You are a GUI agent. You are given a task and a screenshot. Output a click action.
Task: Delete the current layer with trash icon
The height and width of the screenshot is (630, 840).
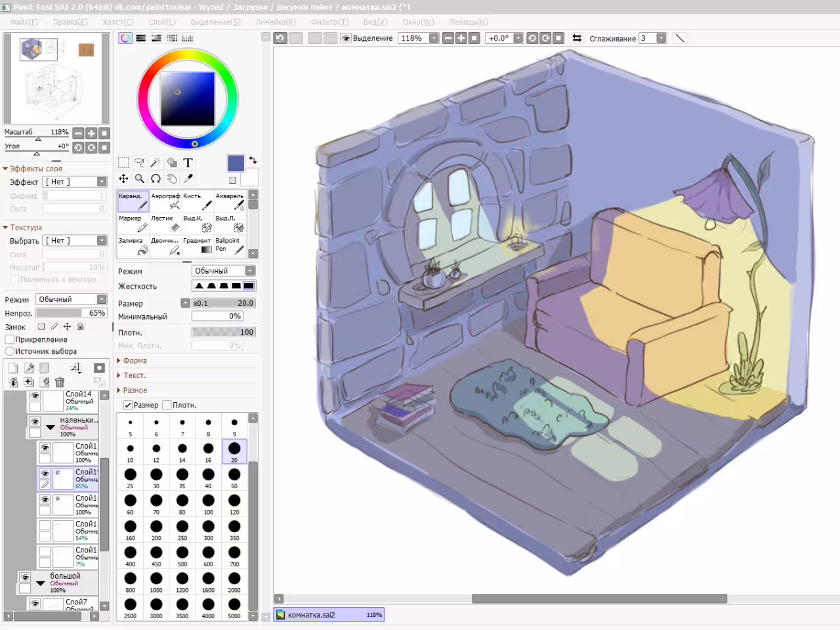click(x=60, y=382)
